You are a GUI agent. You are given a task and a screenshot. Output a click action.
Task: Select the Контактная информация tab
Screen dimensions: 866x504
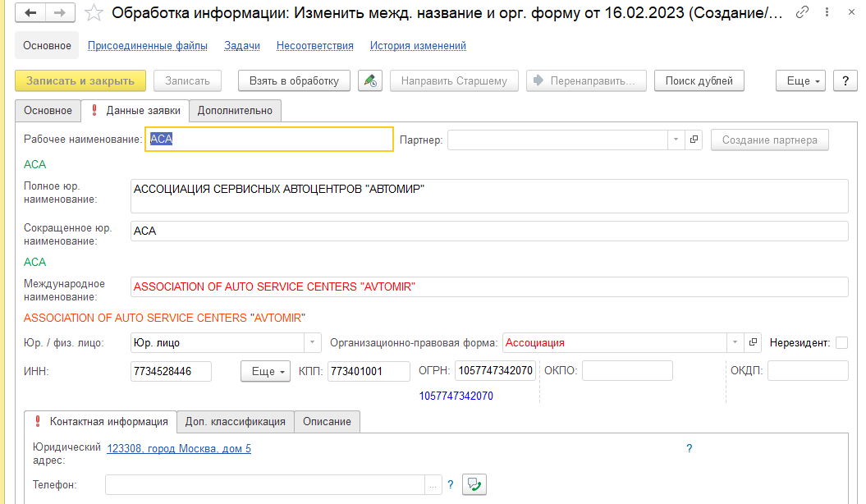100,422
